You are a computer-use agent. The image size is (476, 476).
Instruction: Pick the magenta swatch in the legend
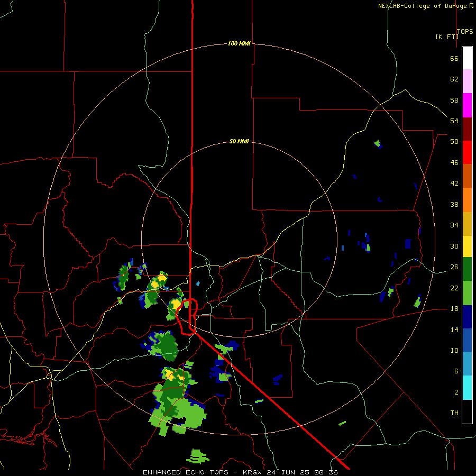point(467,105)
